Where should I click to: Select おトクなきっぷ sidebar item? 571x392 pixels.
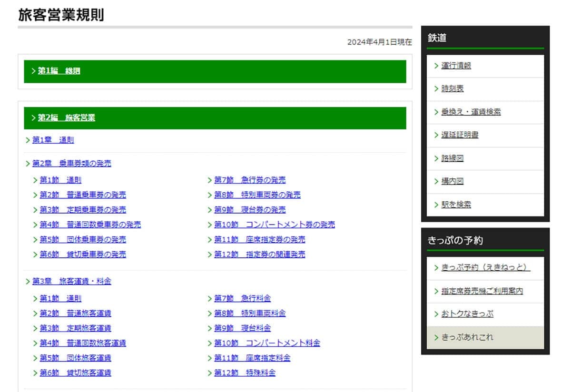[485, 314]
